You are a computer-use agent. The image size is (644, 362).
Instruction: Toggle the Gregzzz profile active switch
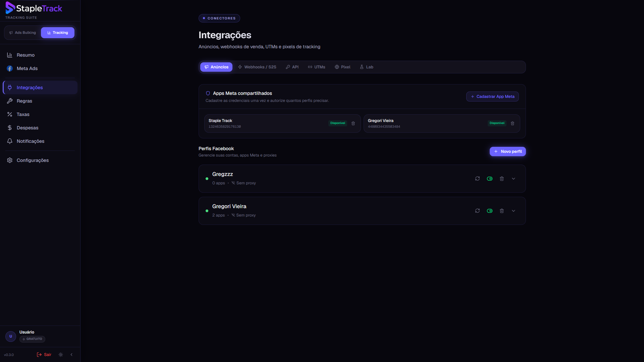(489, 179)
